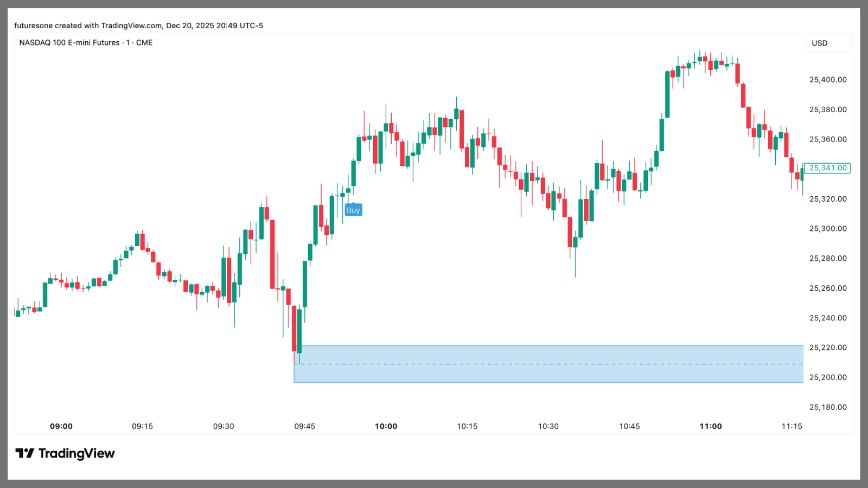Click the TradingView logo at bottom left
Viewport: 868px width, 488px height.
coord(65,453)
